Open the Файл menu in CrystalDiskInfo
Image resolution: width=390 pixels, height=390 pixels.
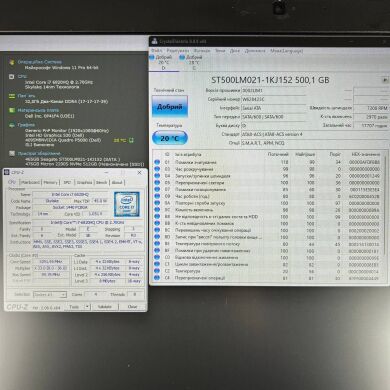pyautogui.click(x=156, y=51)
